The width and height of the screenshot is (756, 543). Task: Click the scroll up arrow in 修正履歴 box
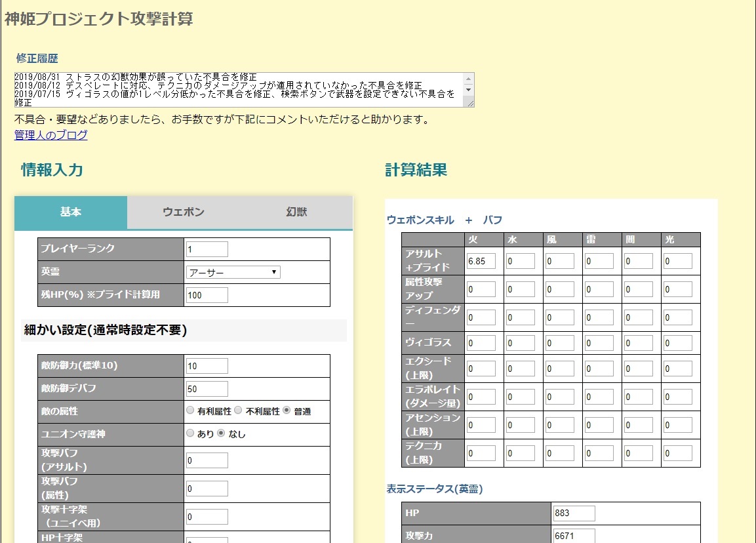(468, 78)
